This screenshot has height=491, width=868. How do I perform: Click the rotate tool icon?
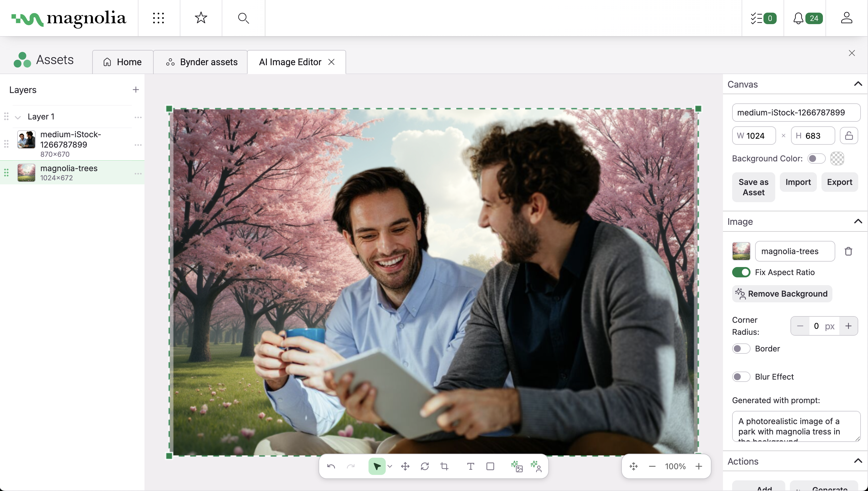[x=425, y=466]
